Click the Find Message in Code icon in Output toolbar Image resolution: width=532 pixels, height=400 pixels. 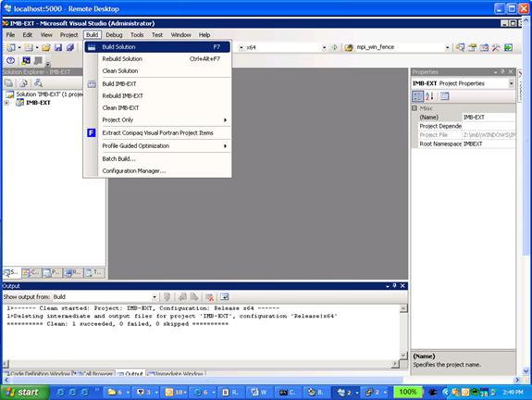[x=167, y=297]
